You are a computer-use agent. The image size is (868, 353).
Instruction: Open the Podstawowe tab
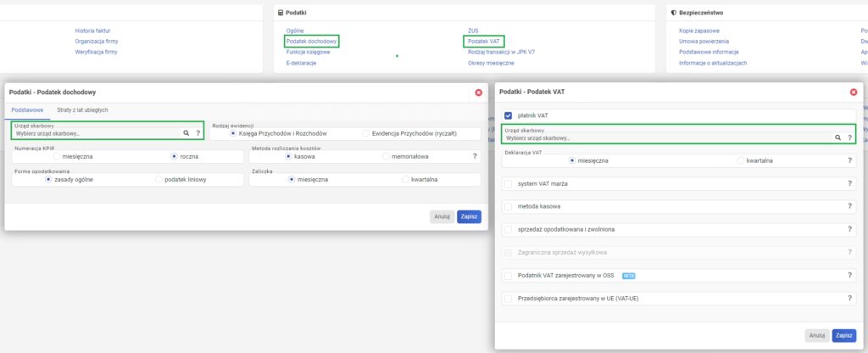(26, 109)
